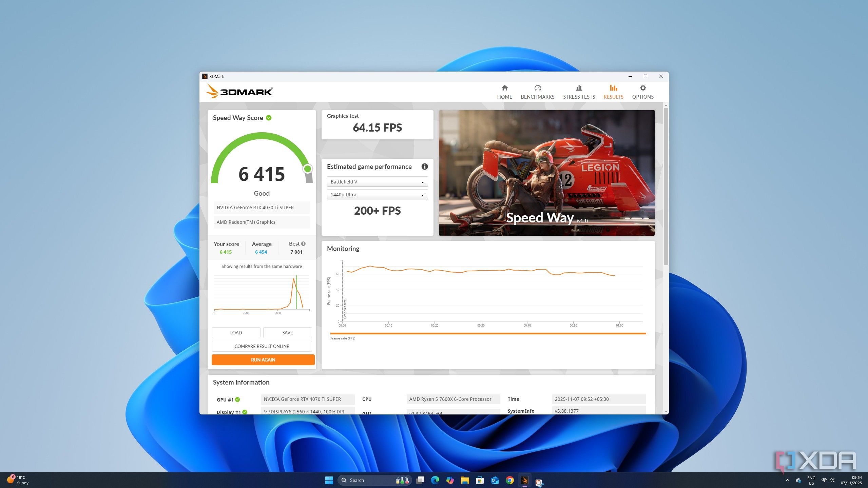Click the Speed Way benchmark thumbnail
The image size is (868, 488).
click(x=546, y=173)
